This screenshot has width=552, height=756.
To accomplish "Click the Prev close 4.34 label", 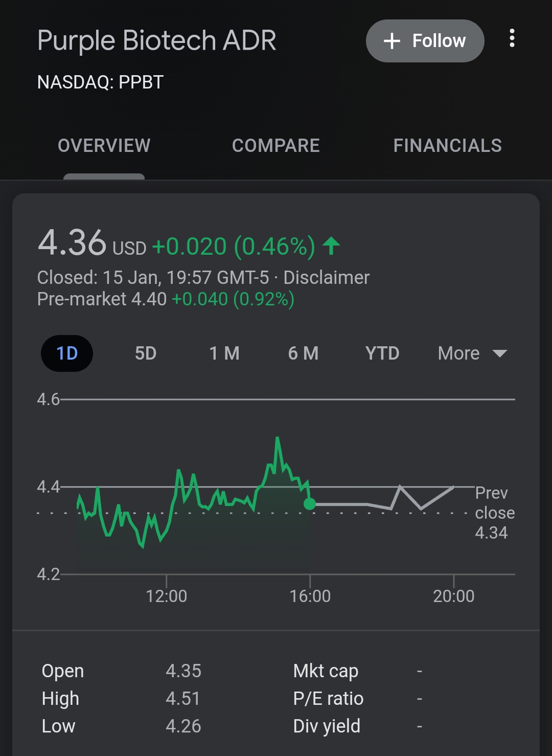I will tap(495, 513).
